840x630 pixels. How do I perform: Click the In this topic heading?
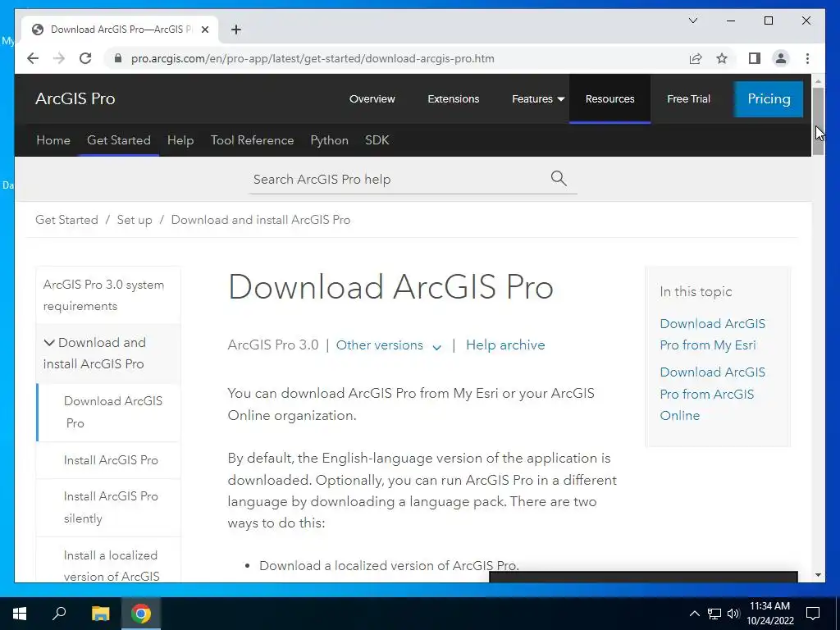coord(696,291)
